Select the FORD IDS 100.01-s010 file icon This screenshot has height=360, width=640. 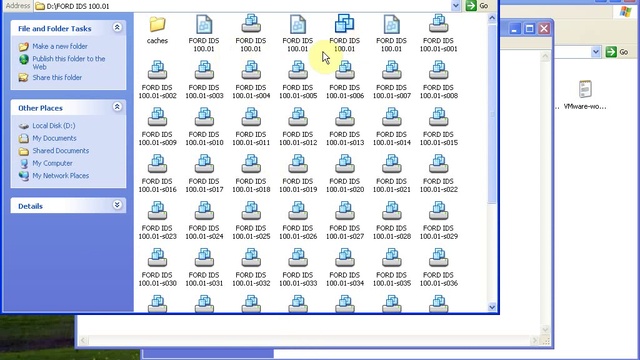[x=204, y=118]
